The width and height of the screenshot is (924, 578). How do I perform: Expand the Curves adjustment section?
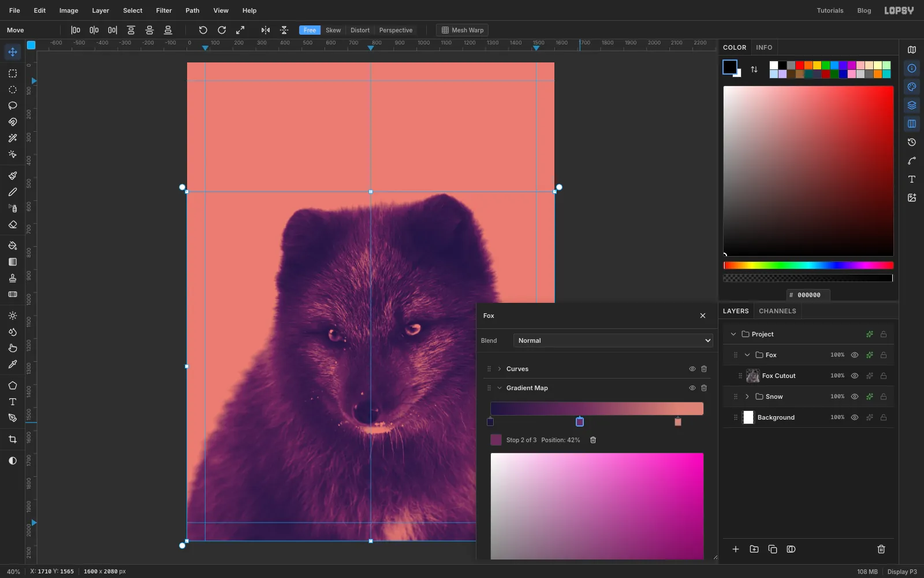coord(500,369)
